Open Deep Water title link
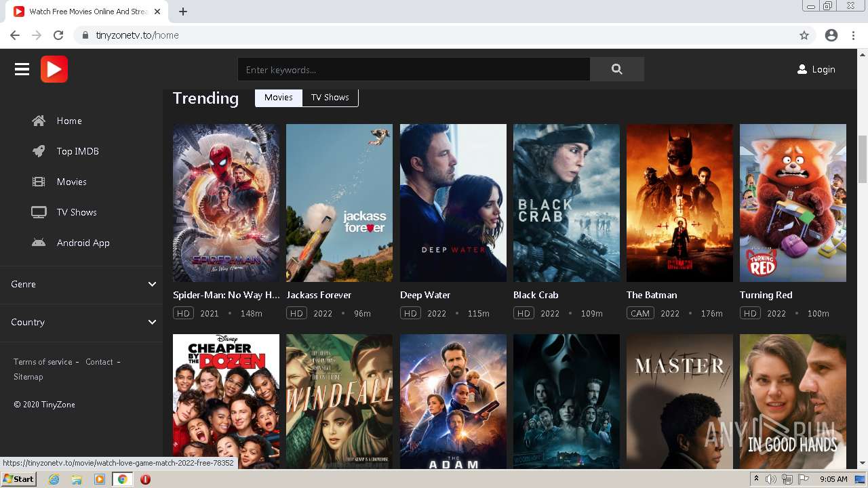 click(x=425, y=295)
